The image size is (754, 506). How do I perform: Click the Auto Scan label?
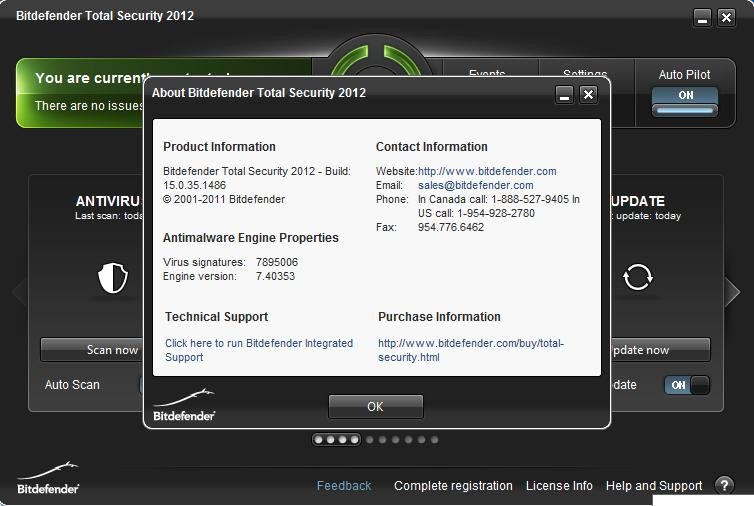pyautogui.click(x=72, y=385)
